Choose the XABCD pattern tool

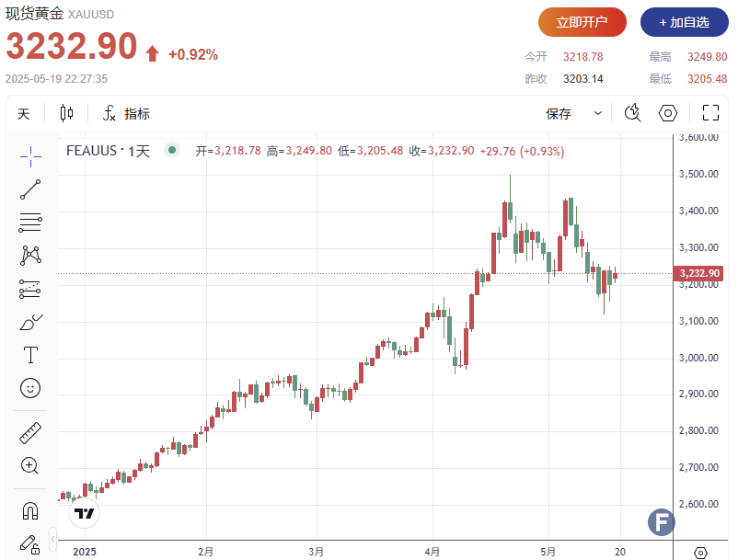(30, 255)
